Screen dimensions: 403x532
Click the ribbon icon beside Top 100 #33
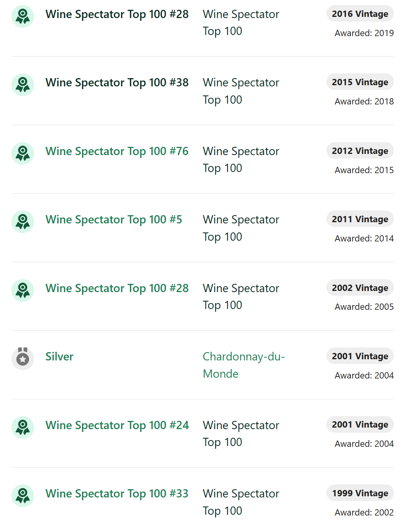tap(23, 496)
